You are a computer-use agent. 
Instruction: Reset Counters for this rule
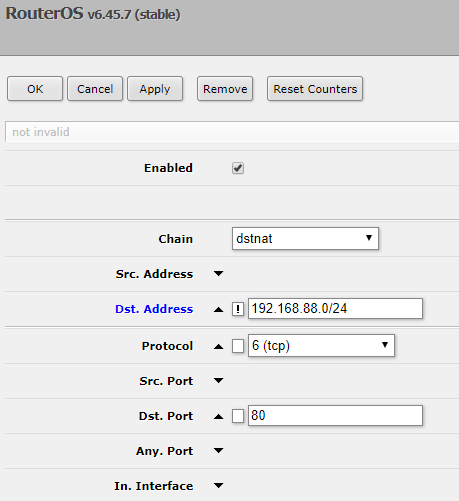point(315,89)
